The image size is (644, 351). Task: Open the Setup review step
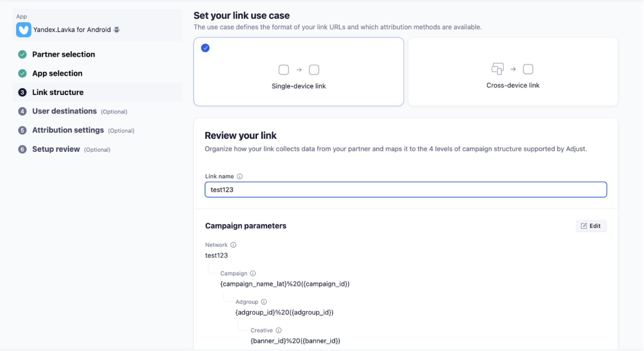click(56, 149)
